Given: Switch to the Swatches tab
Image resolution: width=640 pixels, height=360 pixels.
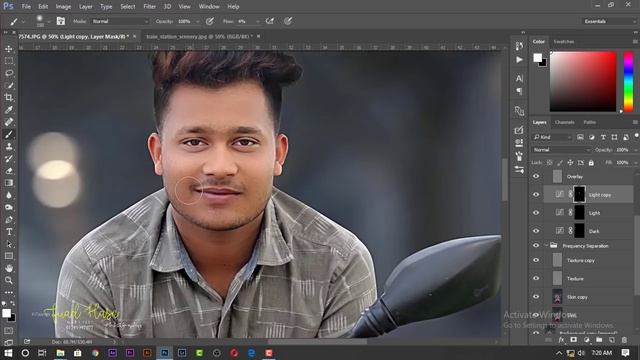Looking at the screenshot, I should pyautogui.click(x=564, y=42).
